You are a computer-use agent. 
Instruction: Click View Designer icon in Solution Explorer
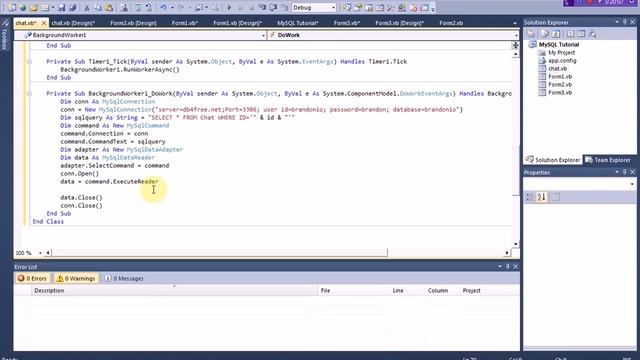point(581,34)
